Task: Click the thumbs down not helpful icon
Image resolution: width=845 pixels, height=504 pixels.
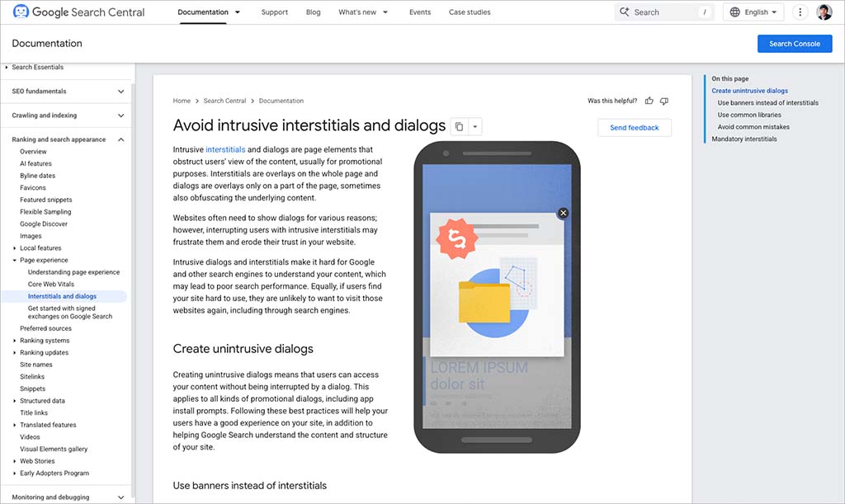Action: [664, 101]
